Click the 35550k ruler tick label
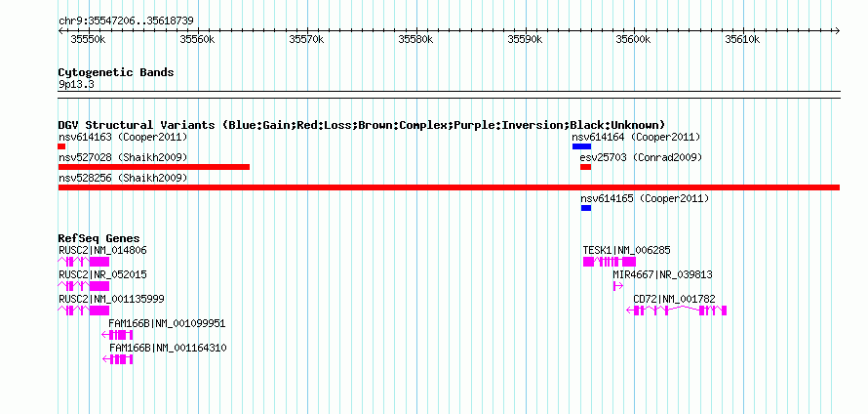Viewport: 868px width, 414px height. pyautogui.click(x=88, y=39)
